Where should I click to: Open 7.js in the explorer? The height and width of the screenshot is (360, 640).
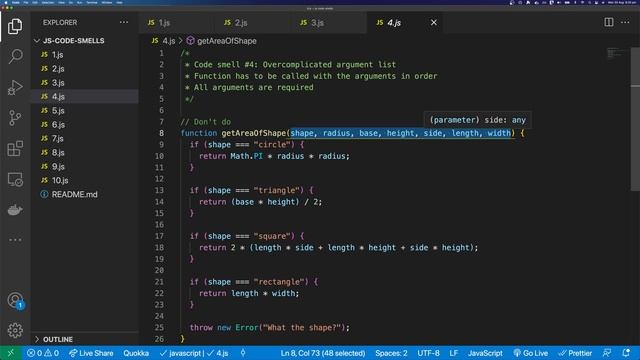(58, 138)
